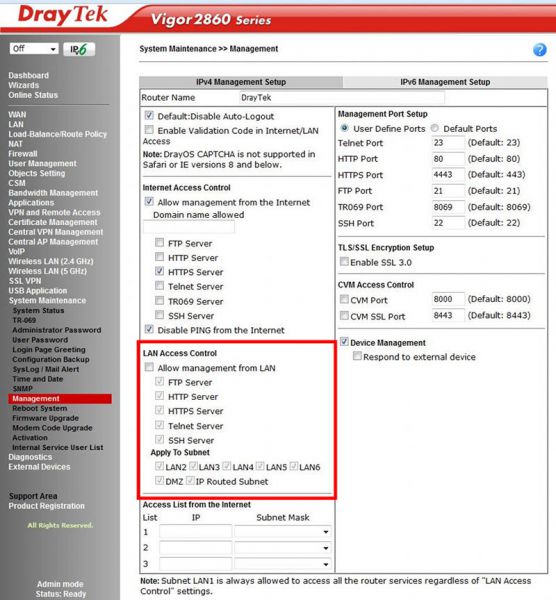Viewport: 556px width, 600px height.
Task: Check TR069 Server checkbox
Action: click(159, 300)
